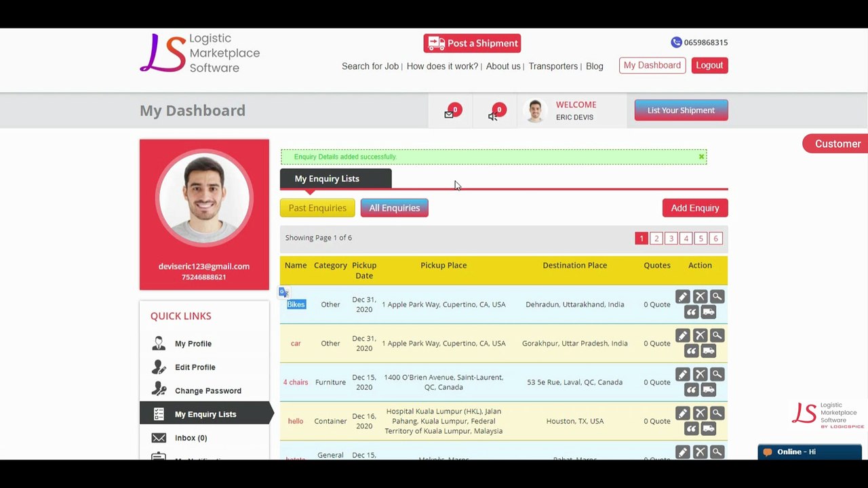868x488 pixels.
Task: Open quotes icon for 4 chairs enquiry
Action: (691, 390)
